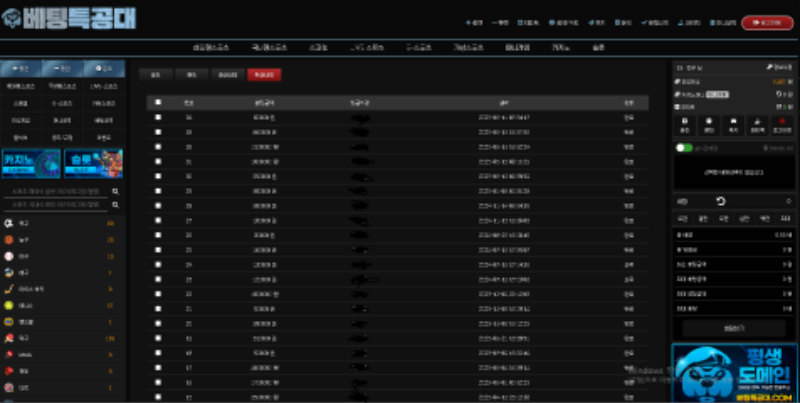Click the plus deposit icon in header
The height and width of the screenshot is (403, 800).
468,23
